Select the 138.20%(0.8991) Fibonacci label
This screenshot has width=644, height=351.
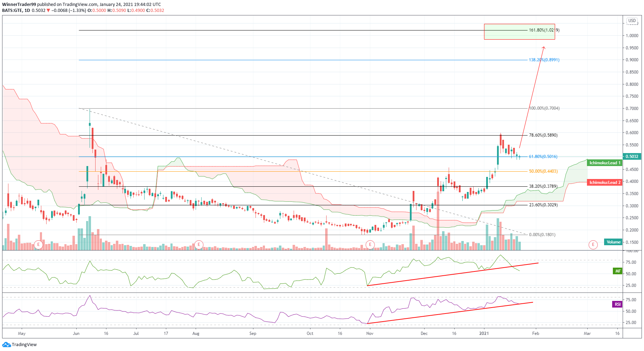tap(544, 60)
